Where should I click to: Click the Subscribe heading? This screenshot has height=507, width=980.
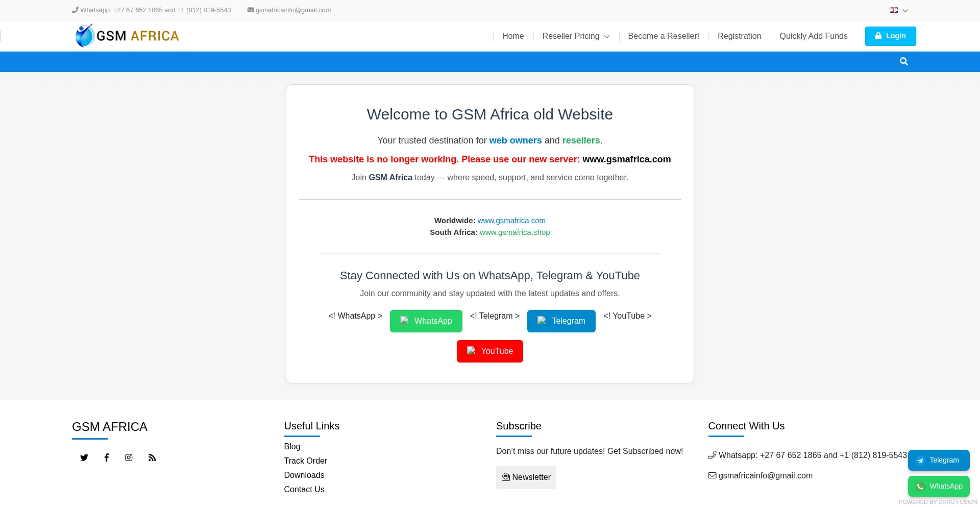[519, 426]
